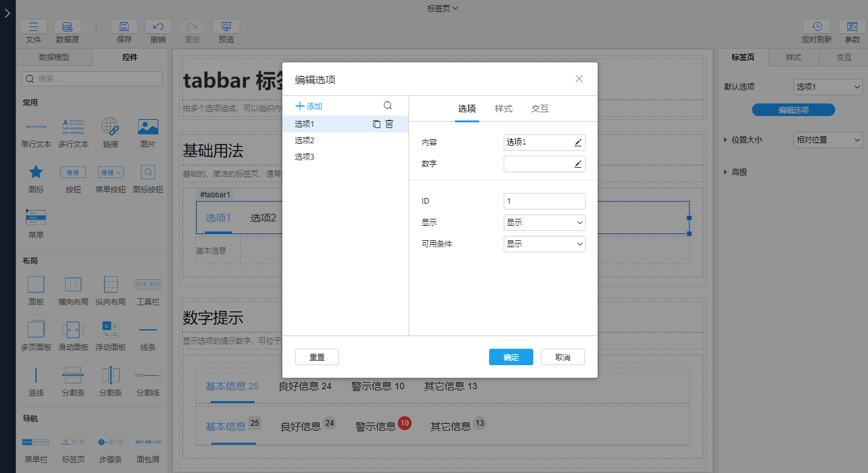Open the 可用条件 dropdown
868x473 pixels.
point(544,244)
